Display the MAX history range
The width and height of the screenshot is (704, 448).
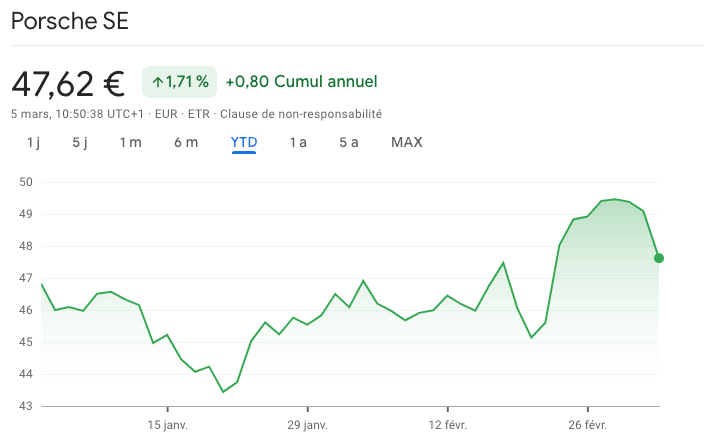pos(407,142)
